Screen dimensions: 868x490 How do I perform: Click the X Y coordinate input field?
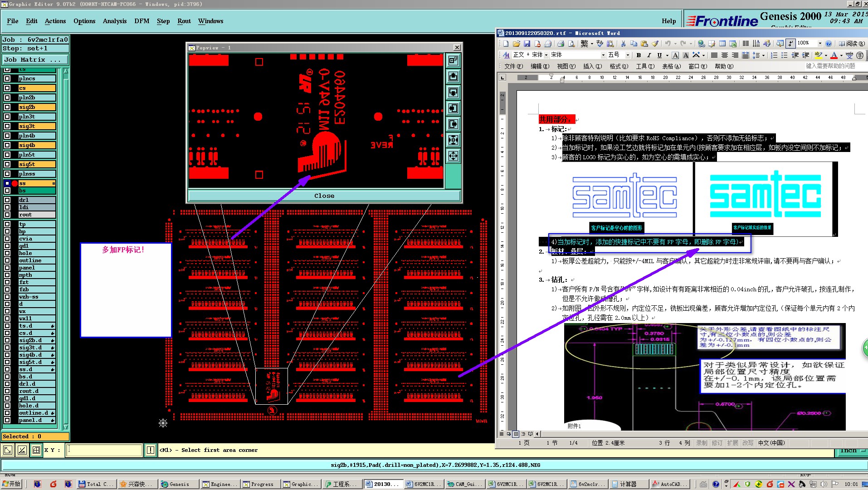pyautogui.click(x=105, y=450)
